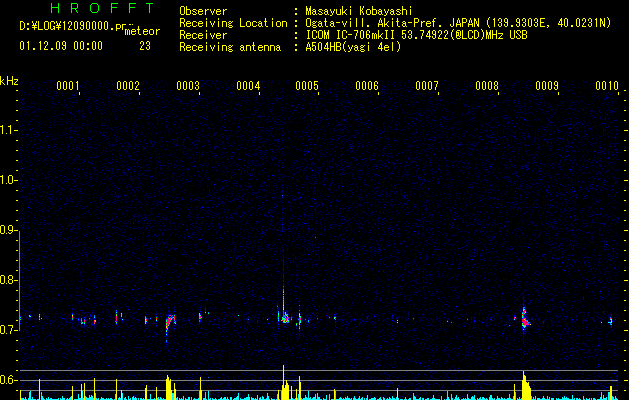Screen dimensions: 629x400
Task: Select the Ogata-vill. Akita-Pref. JAPAN location text
Action: pyautogui.click(x=458, y=23)
